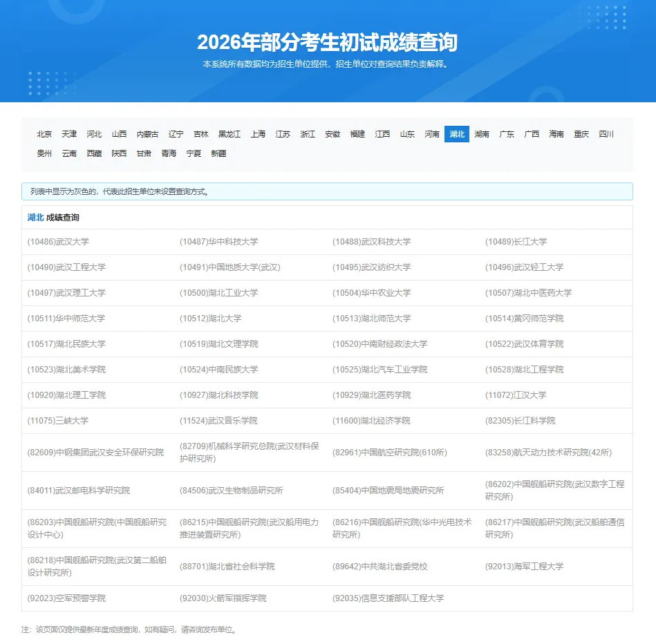Viewport: 656px width, 644px height.
Task: Select the 北京 province tab
Action: coord(44,134)
